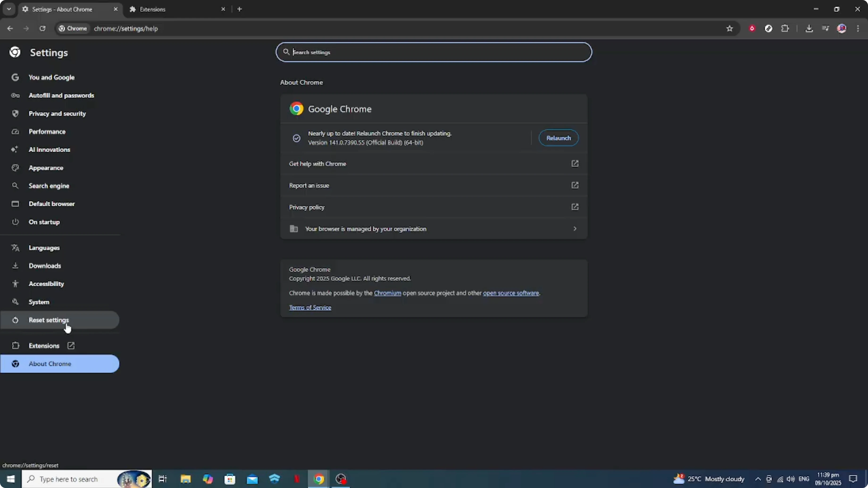This screenshot has height=488, width=868.
Task: Open the Extensions puzzle icon in the toolbar
Action: click(785, 29)
